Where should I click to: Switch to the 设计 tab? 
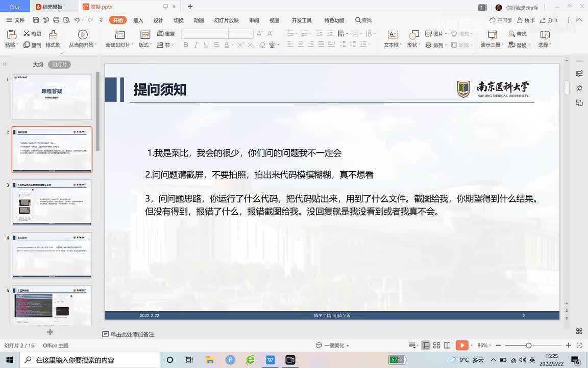[x=158, y=20]
